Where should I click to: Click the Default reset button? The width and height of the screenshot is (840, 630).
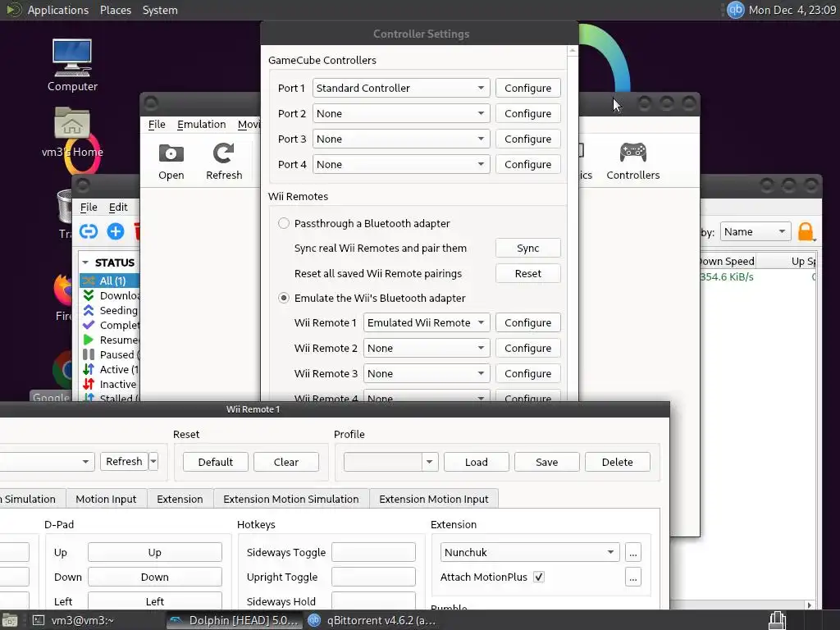[216, 462]
